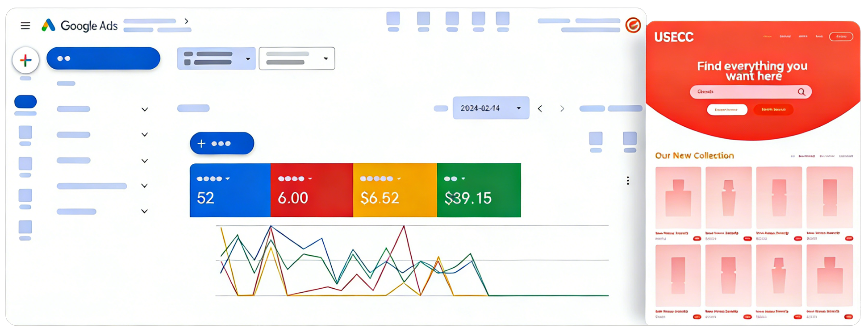
Task: Click the multicolor plus create button
Action: pos(26,60)
